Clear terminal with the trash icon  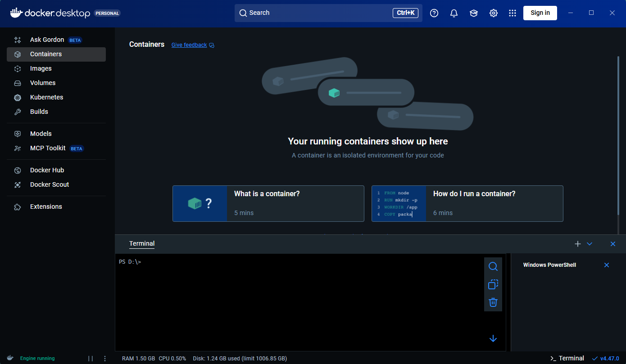point(493,302)
